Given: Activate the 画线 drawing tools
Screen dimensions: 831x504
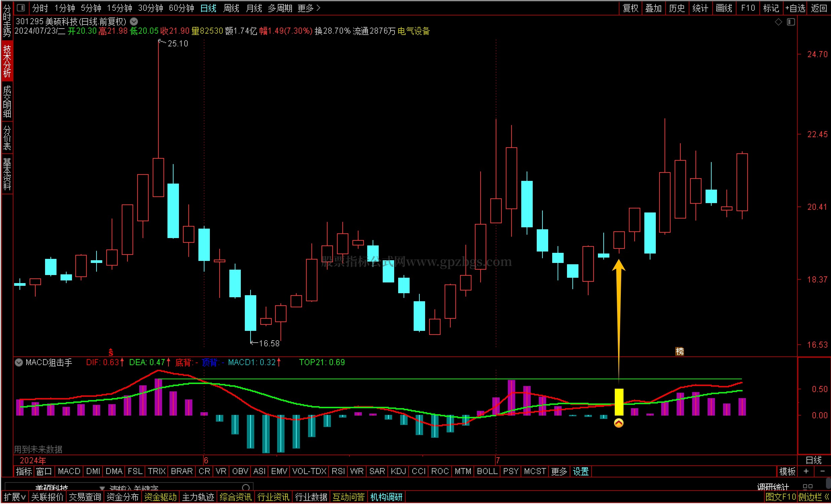Looking at the screenshot, I should click(x=724, y=8).
